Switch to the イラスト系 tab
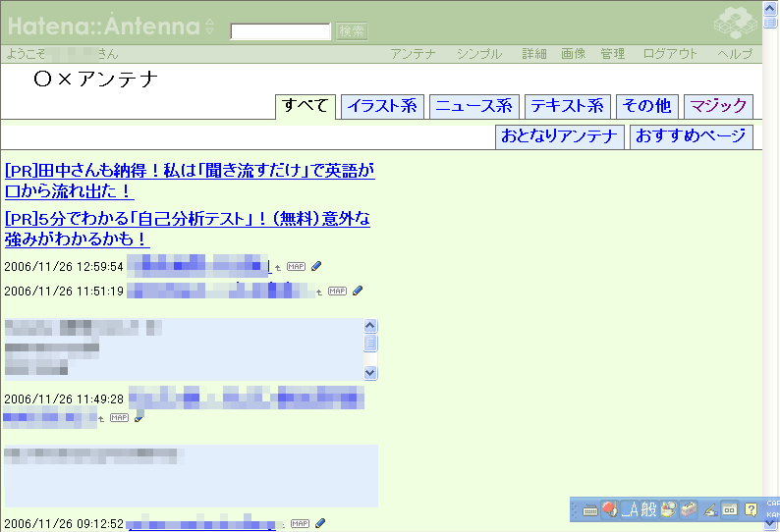 point(382,106)
